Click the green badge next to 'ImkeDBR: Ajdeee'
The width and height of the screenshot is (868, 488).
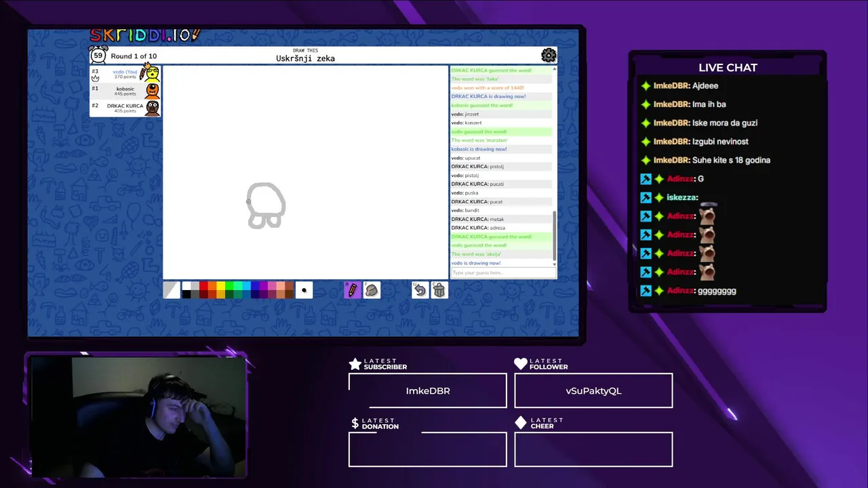pyautogui.click(x=646, y=86)
